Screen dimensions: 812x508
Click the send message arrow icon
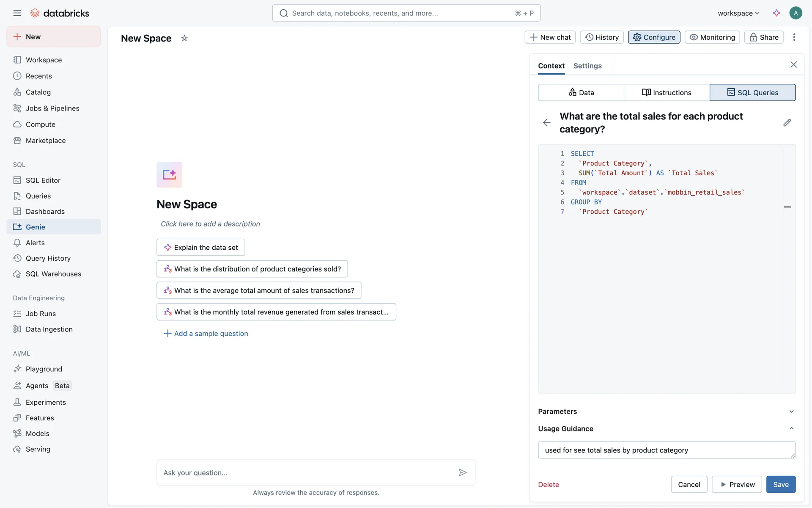[463, 472]
